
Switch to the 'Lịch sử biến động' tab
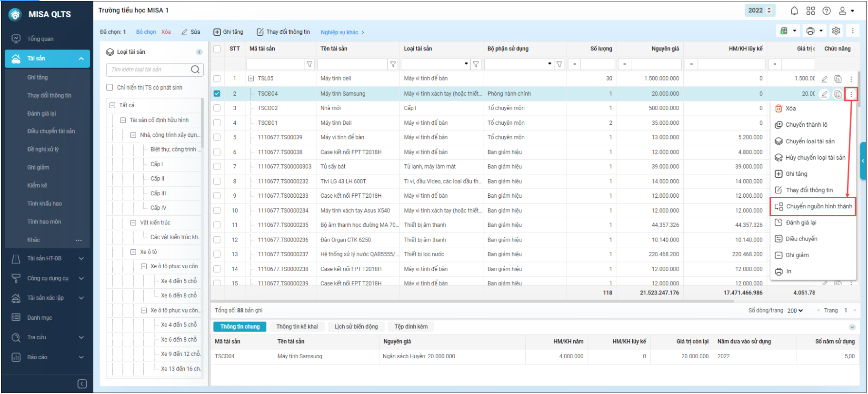[356, 327]
